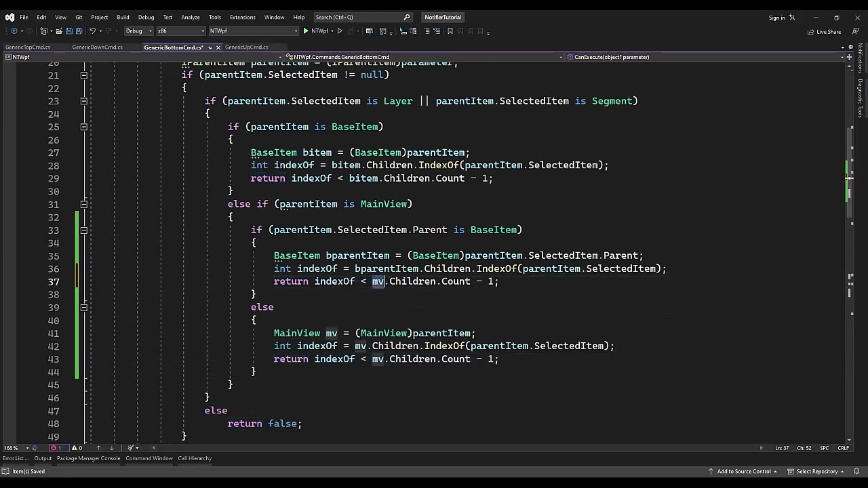Image resolution: width=868 pixels, height=488 pixels.
Task: Open the Notifications side panel
Action: pyautogui.click(x=861, y=58)
